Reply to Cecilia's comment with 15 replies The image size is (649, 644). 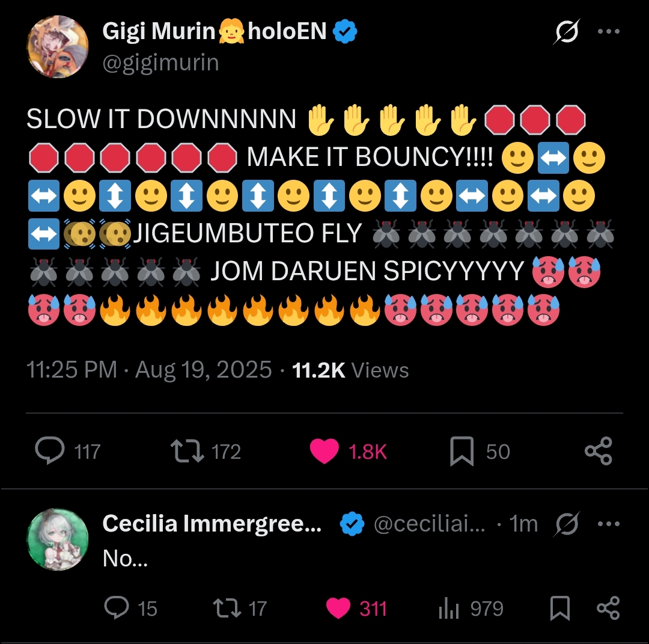(116, 609)
